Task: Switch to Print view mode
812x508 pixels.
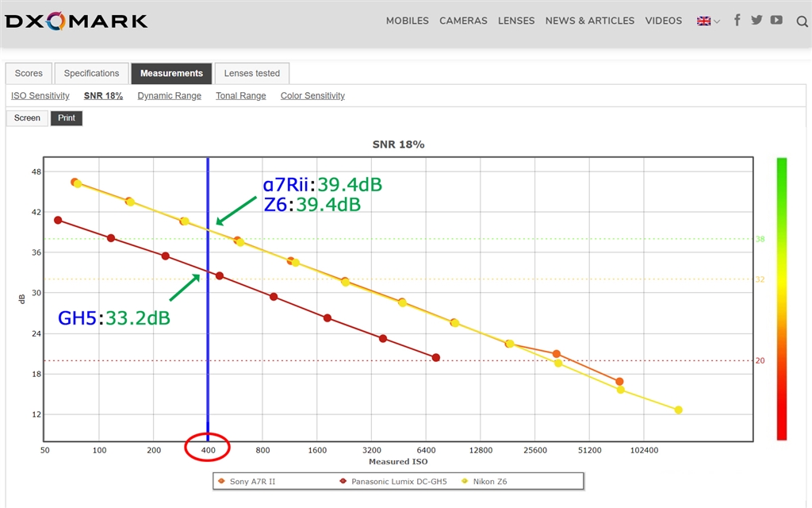Action: (67, 118)
